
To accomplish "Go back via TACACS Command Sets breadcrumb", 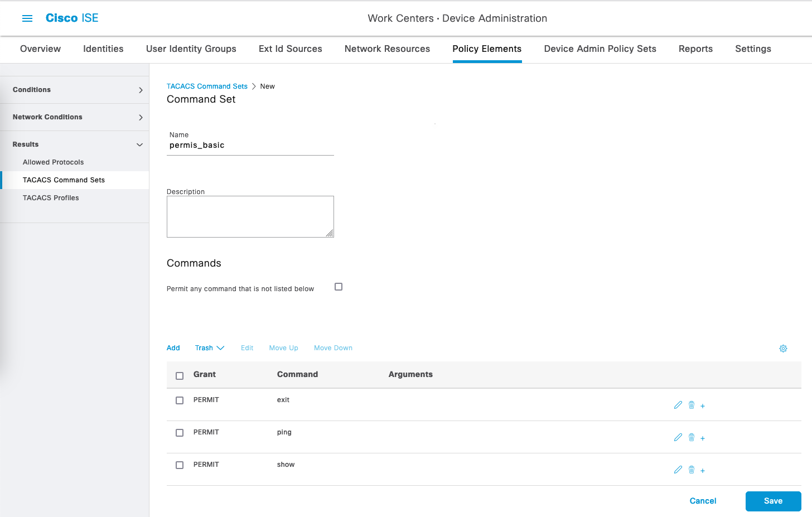I will [207, 86].
